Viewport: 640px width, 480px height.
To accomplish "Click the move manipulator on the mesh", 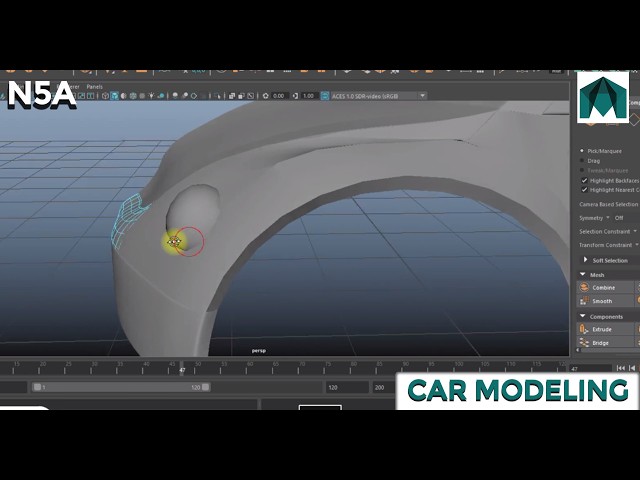I will click(x=175, y=242).
